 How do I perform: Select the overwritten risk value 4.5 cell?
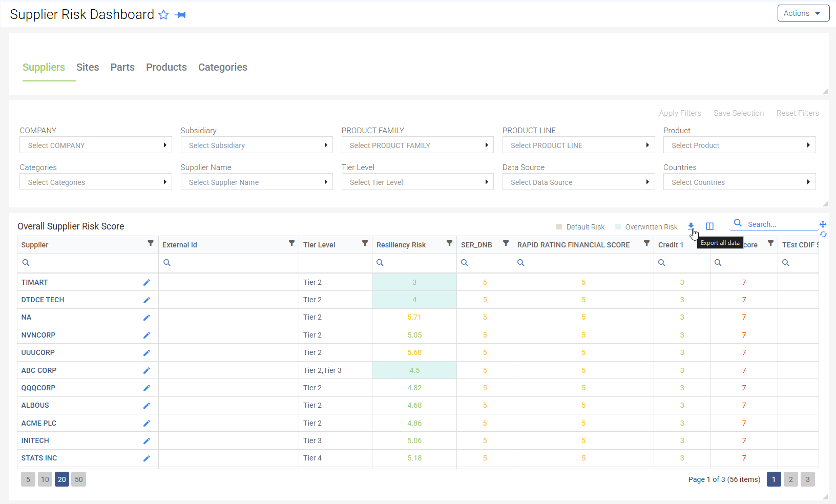pyautogui.click(x=414, y=370)
